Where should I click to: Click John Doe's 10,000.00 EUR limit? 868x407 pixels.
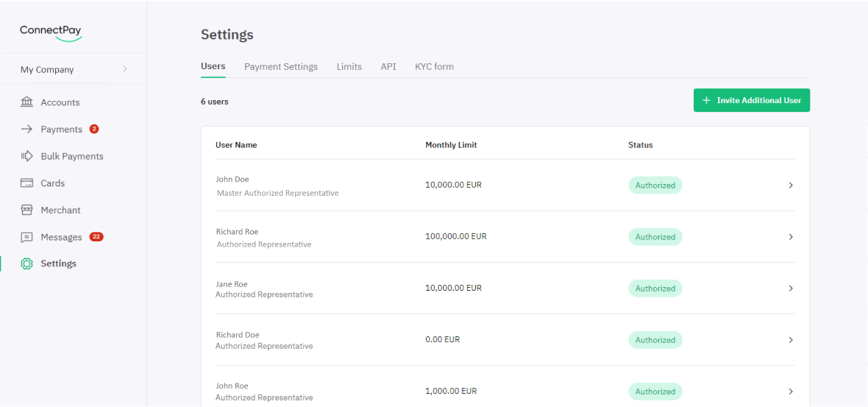(x=453, y=185)
